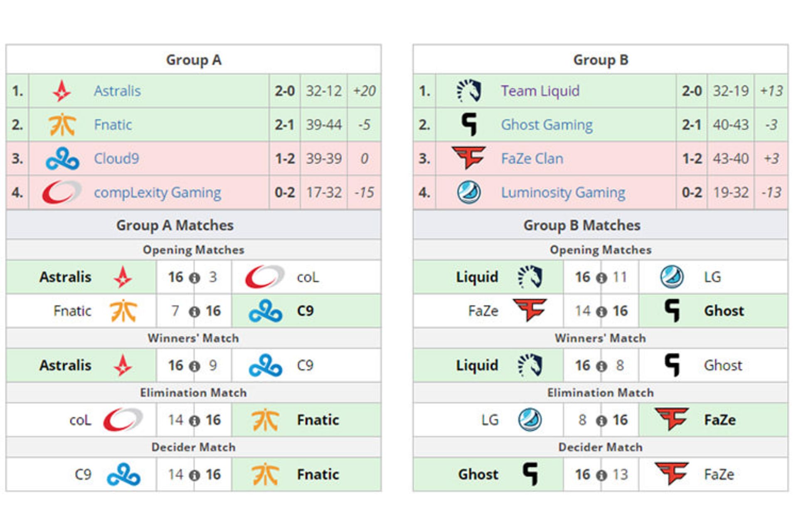Click the Fnatic logo in Group A standings
The width and height of the screenshot is (798, 532).
click(x=62, y=125)
